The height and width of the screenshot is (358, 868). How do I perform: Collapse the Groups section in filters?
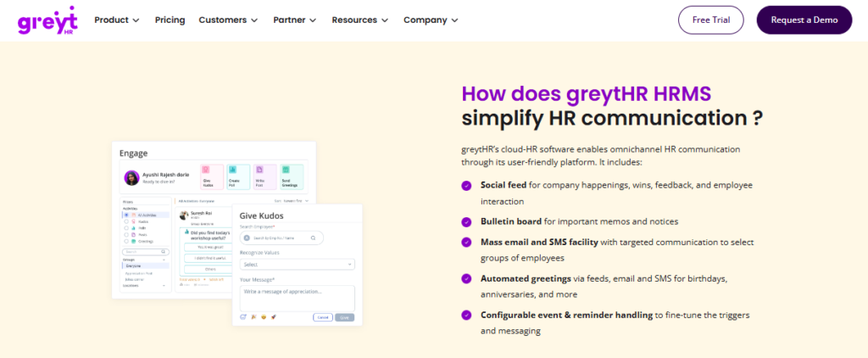click(x=164, y=260)
